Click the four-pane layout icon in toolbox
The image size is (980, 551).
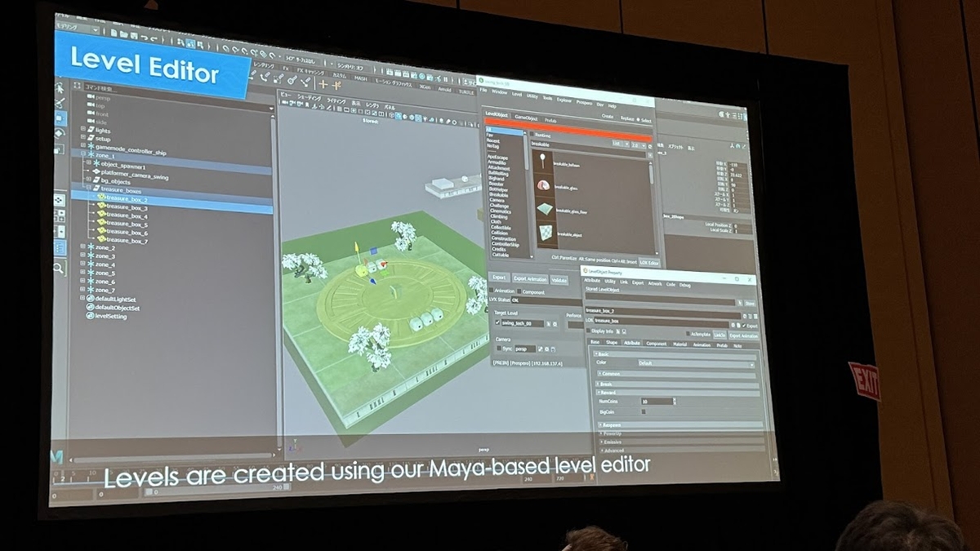60,216
